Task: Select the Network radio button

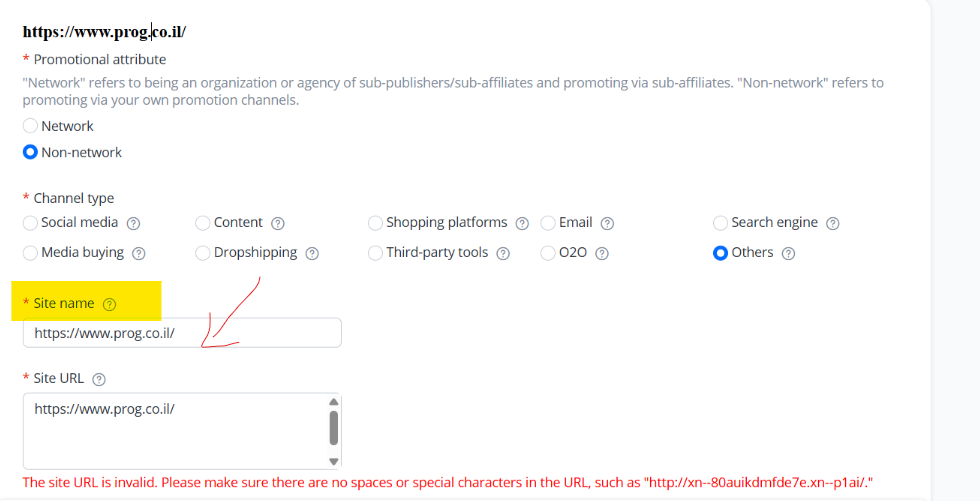Action: coord(31,126)
